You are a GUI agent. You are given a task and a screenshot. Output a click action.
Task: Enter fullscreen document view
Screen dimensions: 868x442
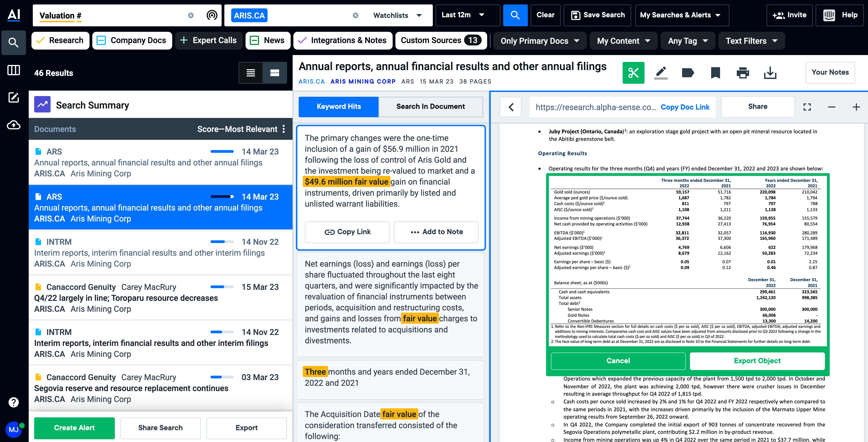[807, 107]
